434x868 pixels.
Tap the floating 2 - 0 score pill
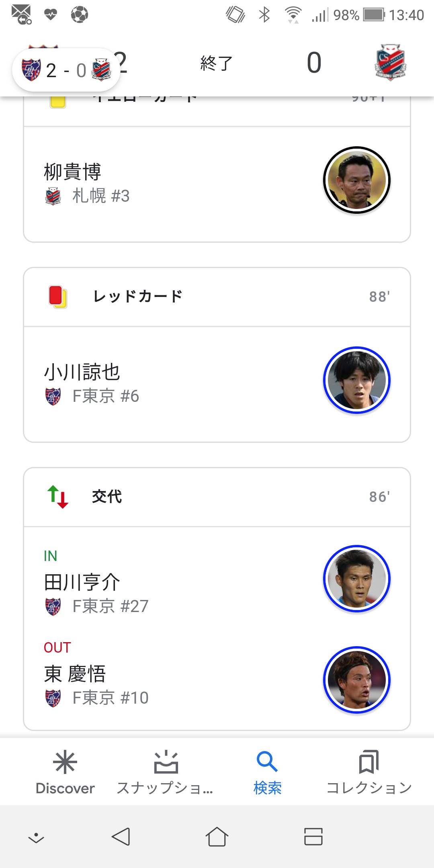(x=66, y=70)
